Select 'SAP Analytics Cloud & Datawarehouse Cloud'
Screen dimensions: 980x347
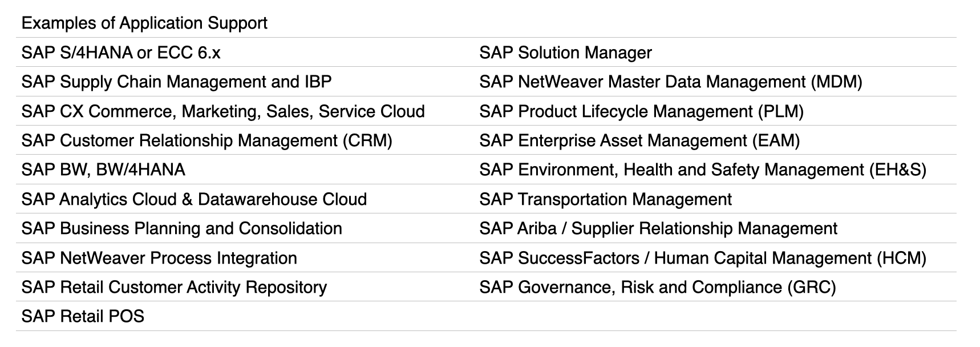(194, 199)
